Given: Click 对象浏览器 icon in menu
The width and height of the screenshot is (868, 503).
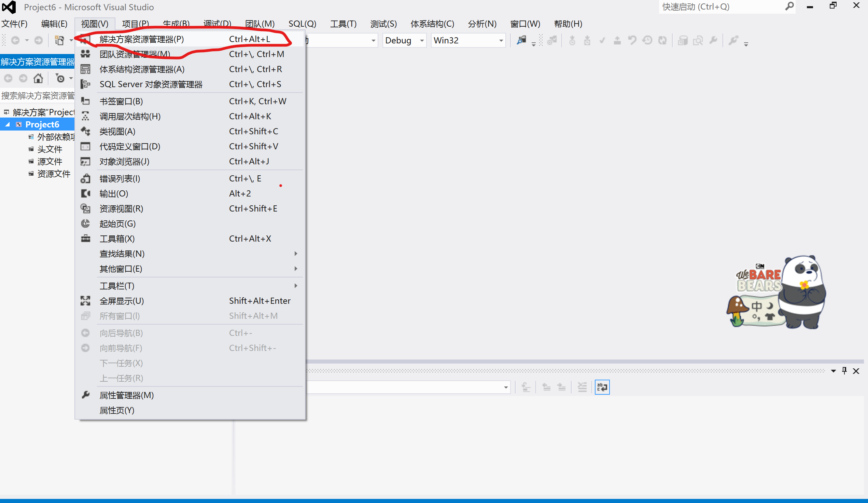Looking at the screenshot, I should [86, 161].
